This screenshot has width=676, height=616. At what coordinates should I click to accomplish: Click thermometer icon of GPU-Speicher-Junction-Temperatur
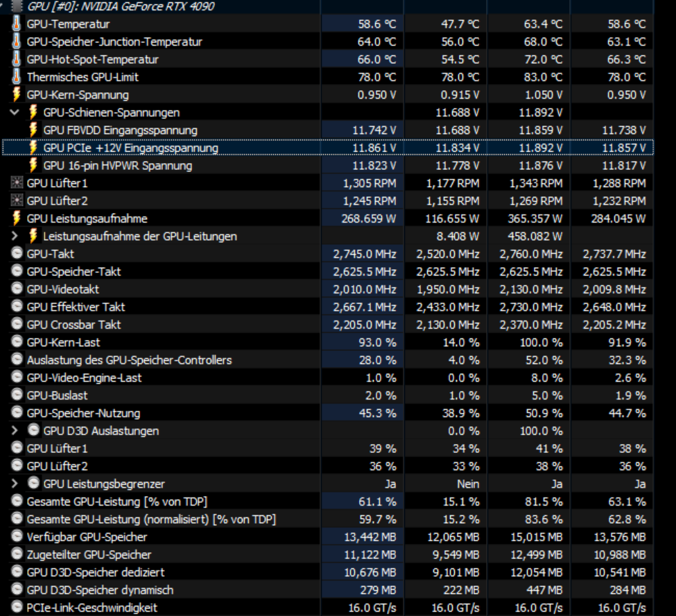point(17,42)
